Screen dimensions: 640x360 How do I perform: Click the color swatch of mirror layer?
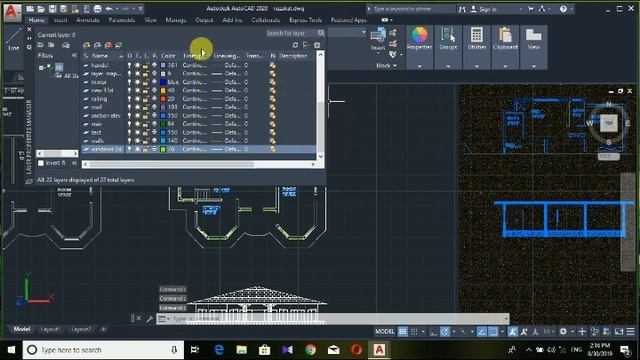click(163, 82)
